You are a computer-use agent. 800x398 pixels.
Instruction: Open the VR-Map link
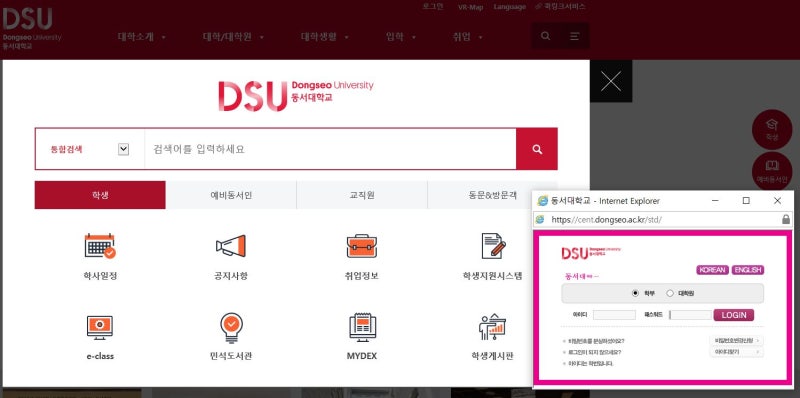click(470, 7)
